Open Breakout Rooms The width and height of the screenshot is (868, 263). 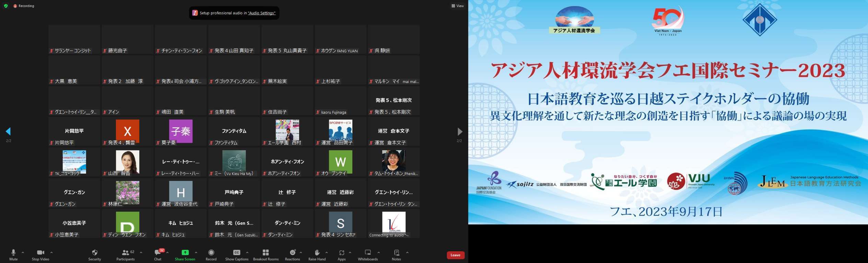pyautogui.click(x=266, y=253)
